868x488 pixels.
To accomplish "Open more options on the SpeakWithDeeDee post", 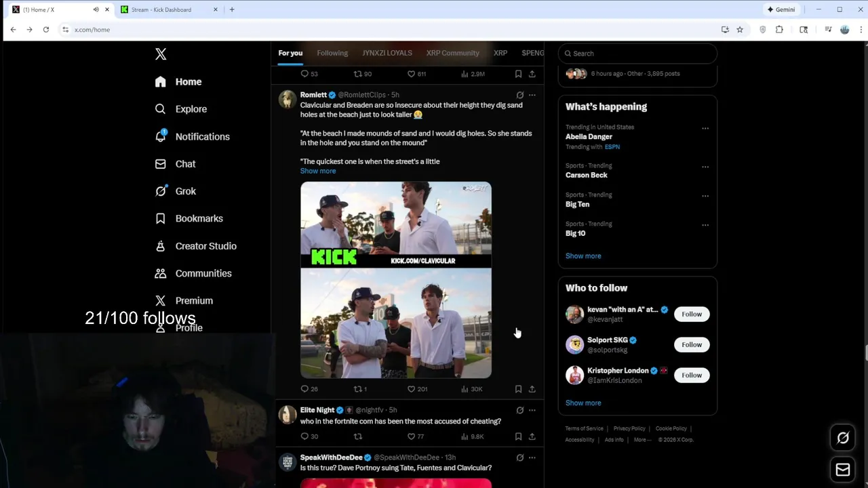I will click(x=532, y=457).
